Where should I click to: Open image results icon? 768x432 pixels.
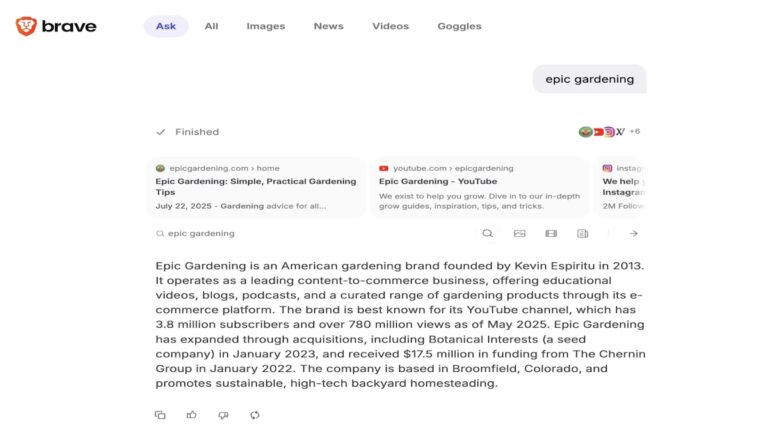519,233
